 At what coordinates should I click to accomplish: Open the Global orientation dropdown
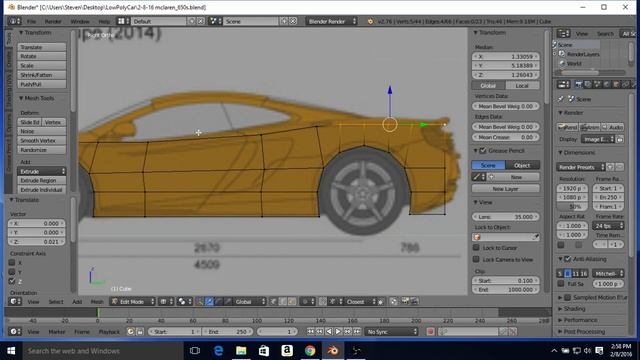pos(250,302)
